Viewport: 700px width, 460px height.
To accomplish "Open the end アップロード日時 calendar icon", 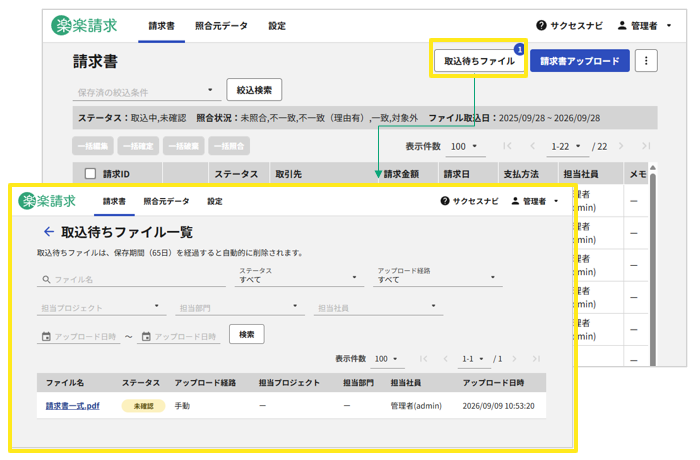I will 146,336.
